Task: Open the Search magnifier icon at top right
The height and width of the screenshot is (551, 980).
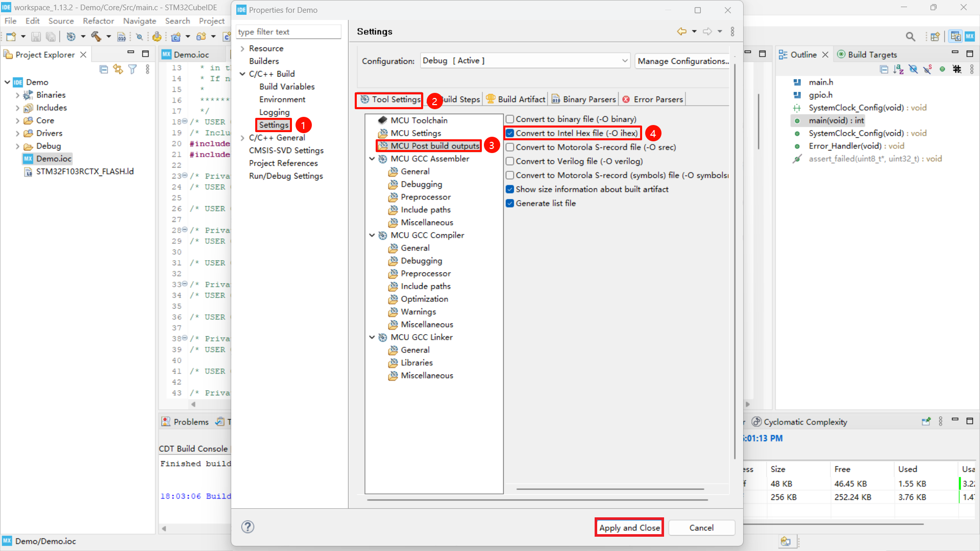Action: point(910,37)
